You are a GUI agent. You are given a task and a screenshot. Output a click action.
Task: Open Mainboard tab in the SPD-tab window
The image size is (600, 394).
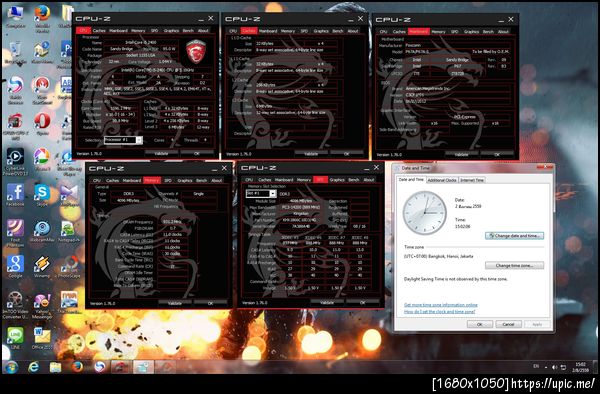[x=284, y=179]
